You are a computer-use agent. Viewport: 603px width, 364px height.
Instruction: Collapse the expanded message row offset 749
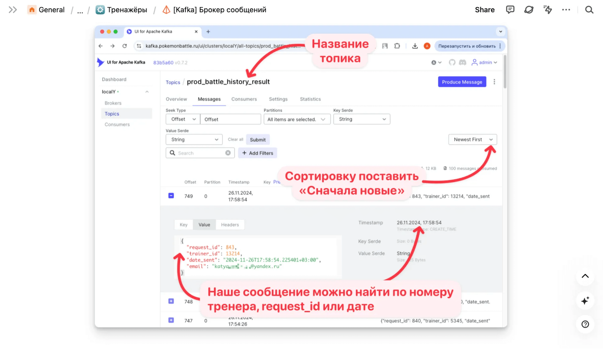[x=171, y=196]
